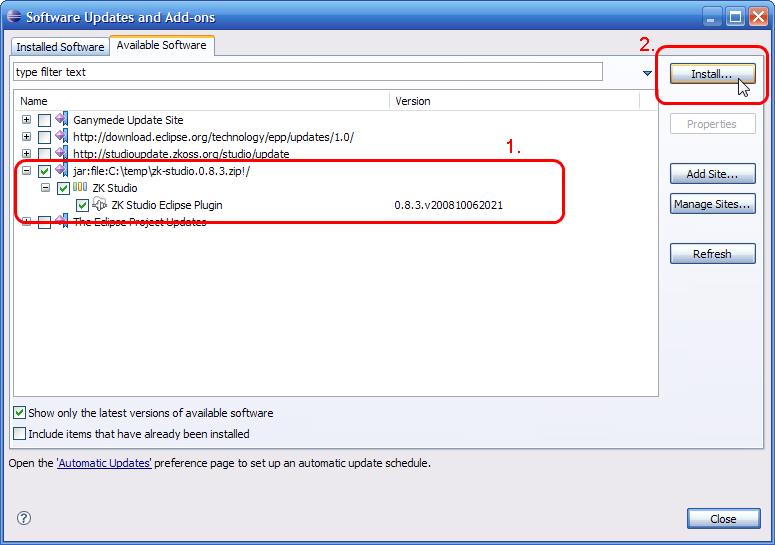The width and height of the screenshot is (775, 545).
Task: Collapse the jar:file zk-studio zip node
Action: [27, 170]
